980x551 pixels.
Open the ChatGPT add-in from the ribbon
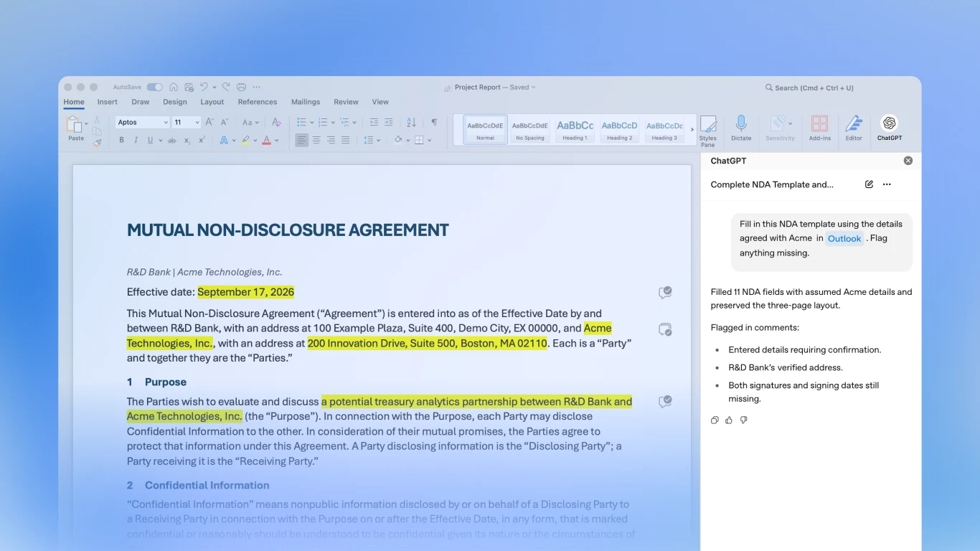(889, 128)
